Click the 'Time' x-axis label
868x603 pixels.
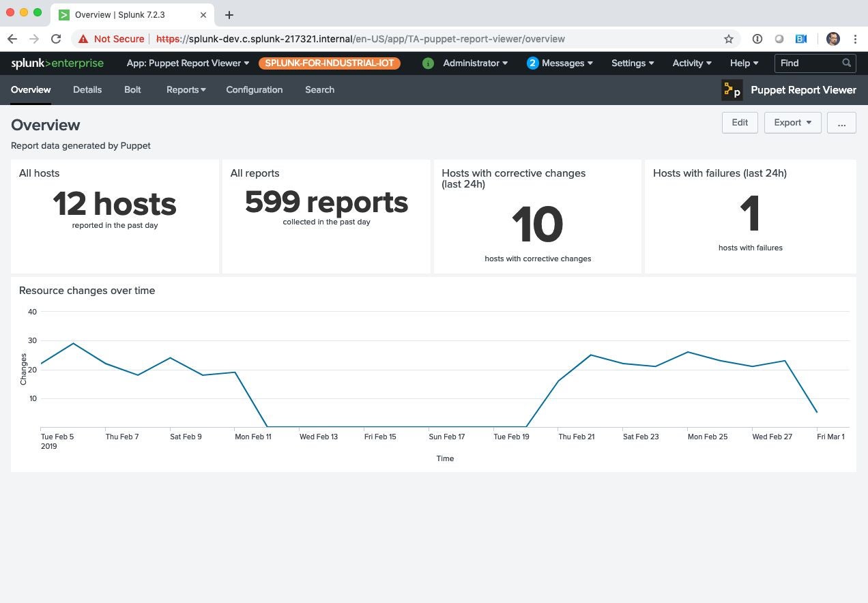(445, 458)
